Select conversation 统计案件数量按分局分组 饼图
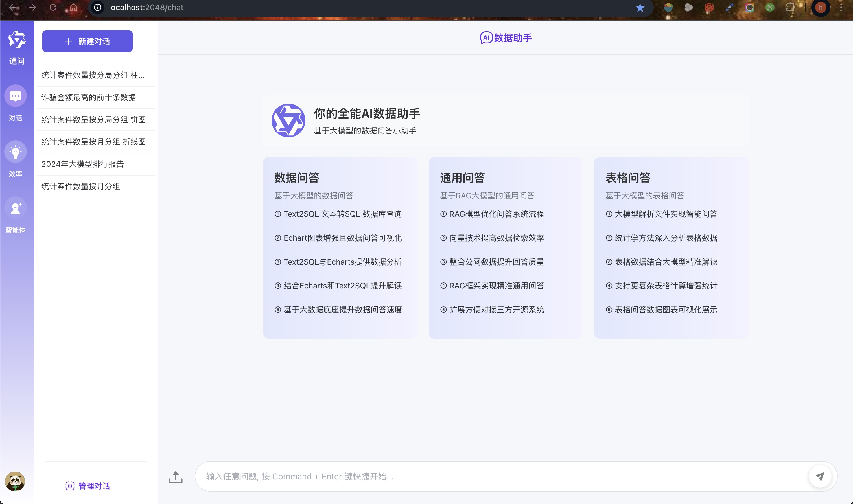 coord(93,120)
